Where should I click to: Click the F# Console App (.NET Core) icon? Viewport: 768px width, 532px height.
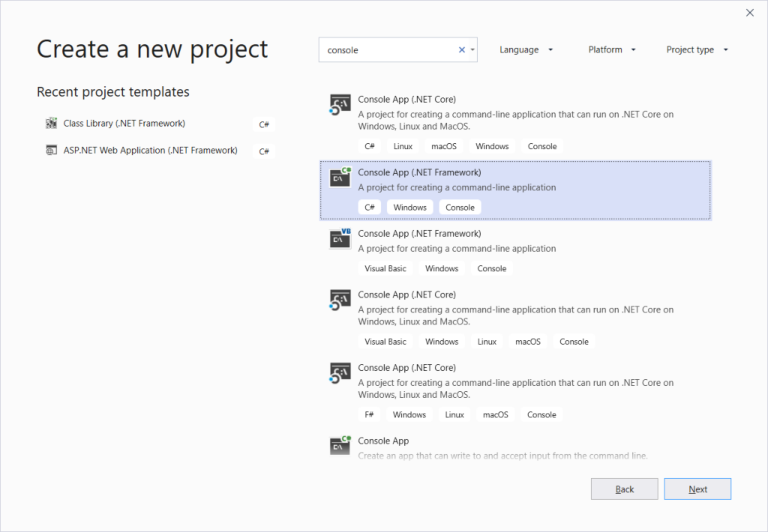click(340, 373)
